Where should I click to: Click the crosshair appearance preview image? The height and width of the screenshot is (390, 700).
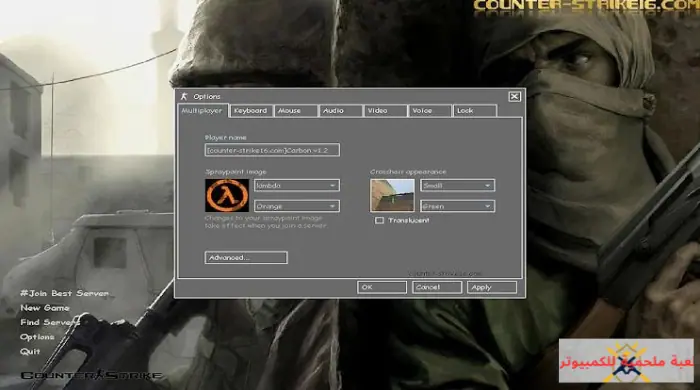coord(392,195)
